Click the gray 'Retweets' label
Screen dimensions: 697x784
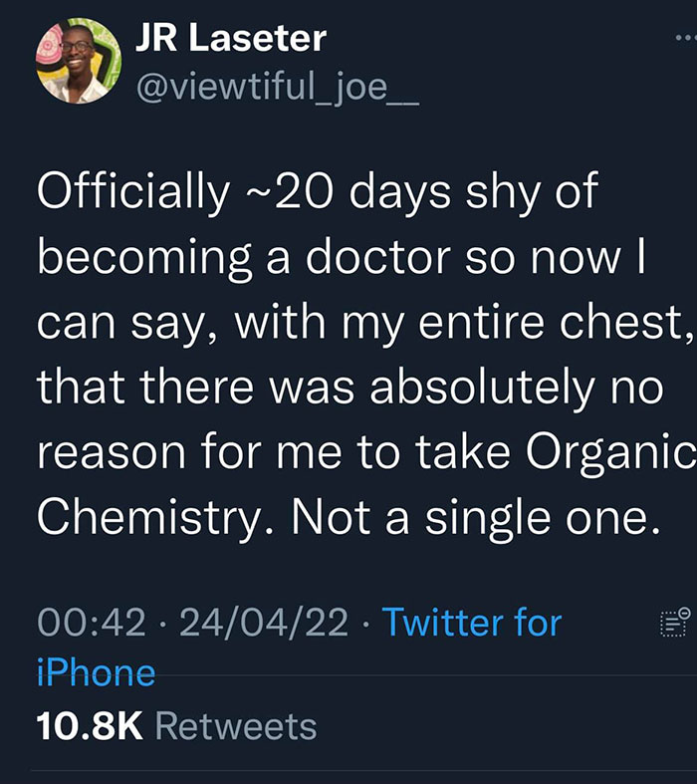click(236, 725)
